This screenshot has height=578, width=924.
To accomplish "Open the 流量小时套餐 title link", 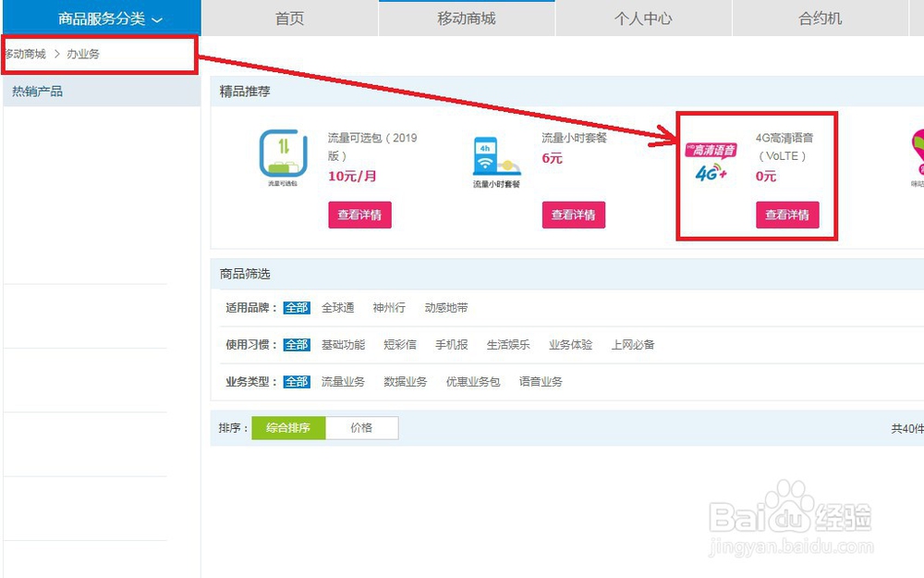I will [574, 138].
